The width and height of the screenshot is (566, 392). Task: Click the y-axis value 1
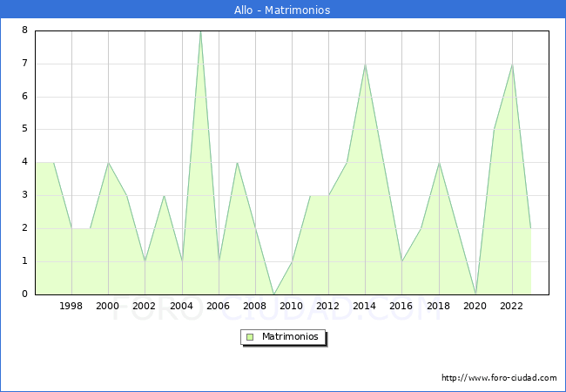(x=24, y=261)
